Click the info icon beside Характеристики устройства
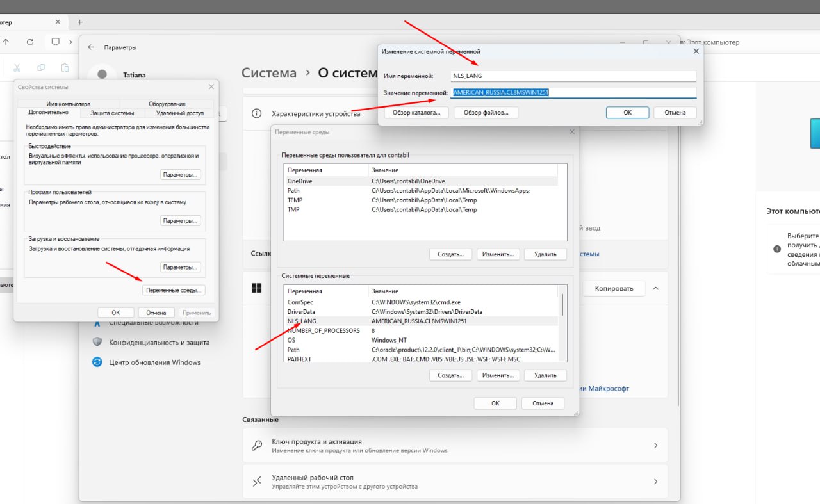Viewport: 820px width, 504px height. 257,113
